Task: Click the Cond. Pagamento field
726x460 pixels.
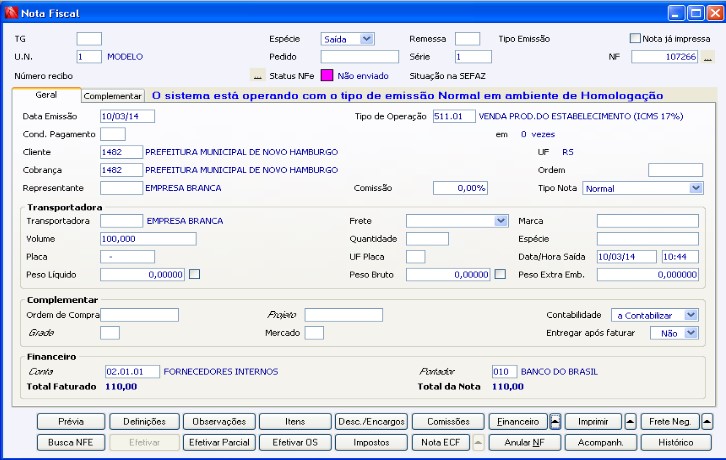Action: coord(113,134)
